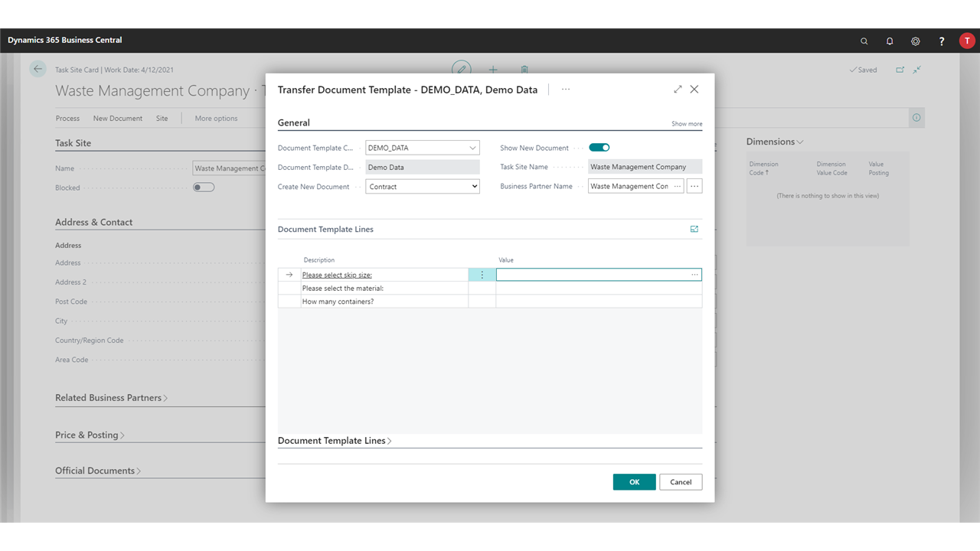The width and height of the screenshot is (980, 551).
Task: Click the delete trash icon on Task Site Card
Action: pos(524,70)
